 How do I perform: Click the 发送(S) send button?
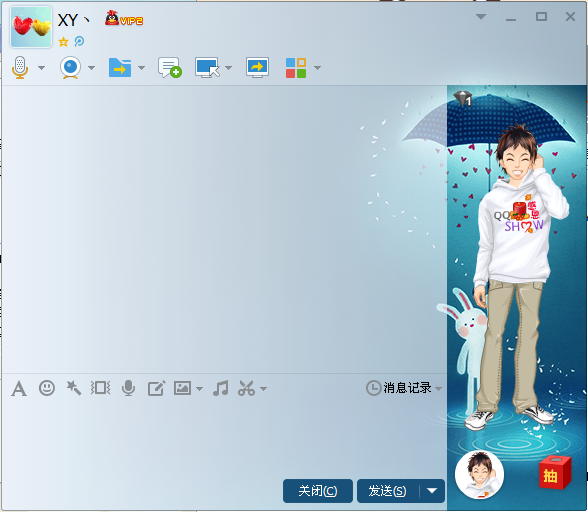(387, 491)
